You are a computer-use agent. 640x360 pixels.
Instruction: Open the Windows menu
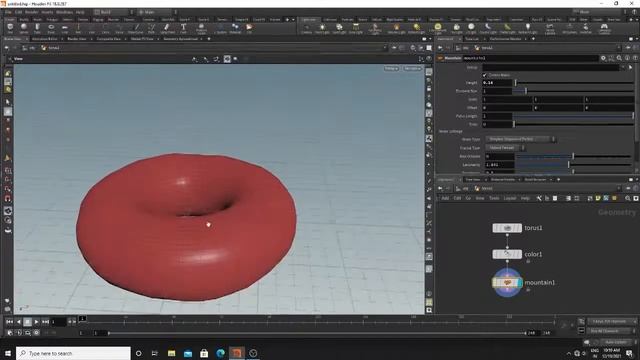(x=64, y=12)
